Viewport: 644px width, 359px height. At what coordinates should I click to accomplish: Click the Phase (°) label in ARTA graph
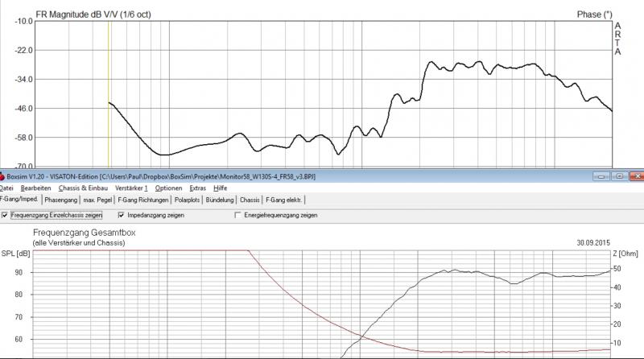(x=594, y=14)
